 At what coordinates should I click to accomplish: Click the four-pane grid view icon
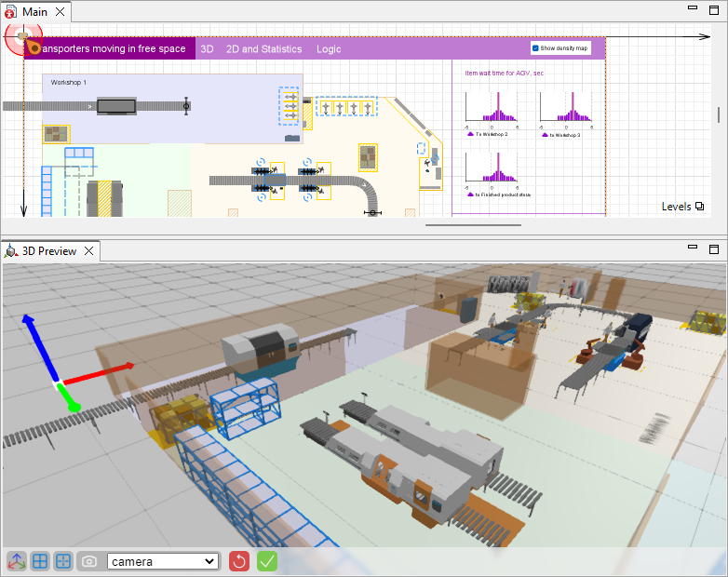pos(40,561)
